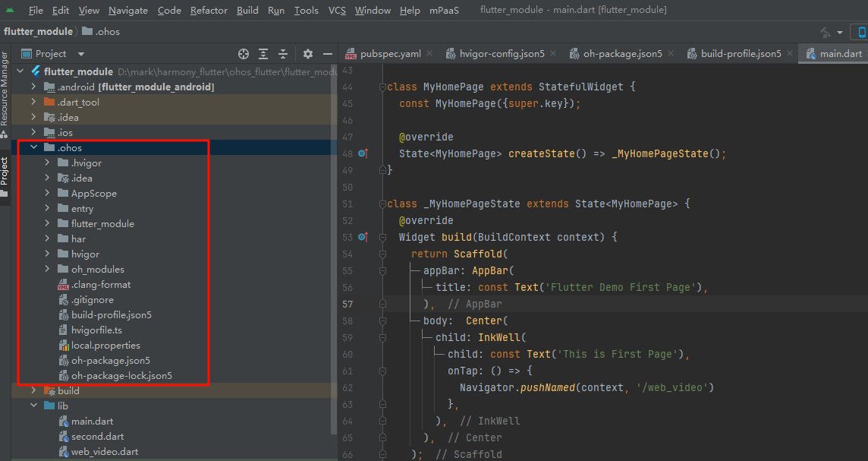Click the override gutter icon on line 53
Image resolution: width=868 pixels, height=461 pixels.
point(363,237)
